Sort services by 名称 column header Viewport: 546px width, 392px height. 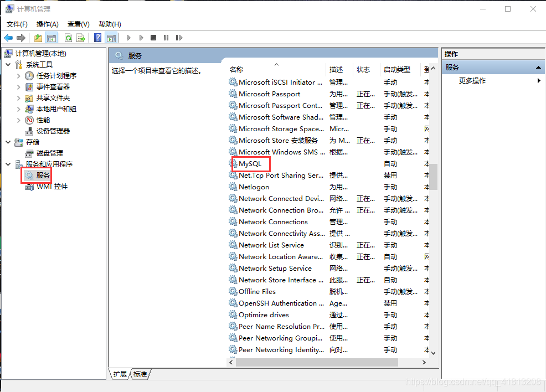(x=276, y=70)
